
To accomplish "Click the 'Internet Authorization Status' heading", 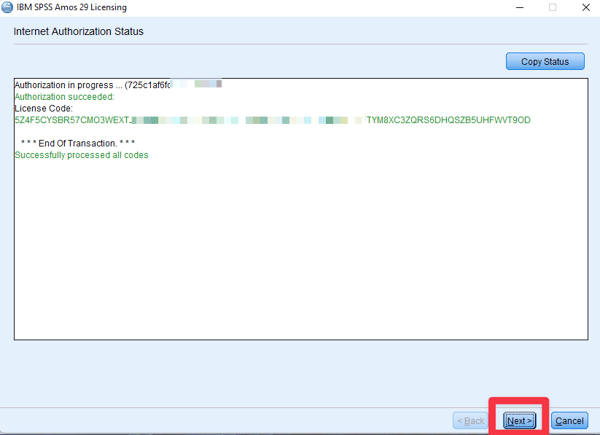I will coord(78,31).
